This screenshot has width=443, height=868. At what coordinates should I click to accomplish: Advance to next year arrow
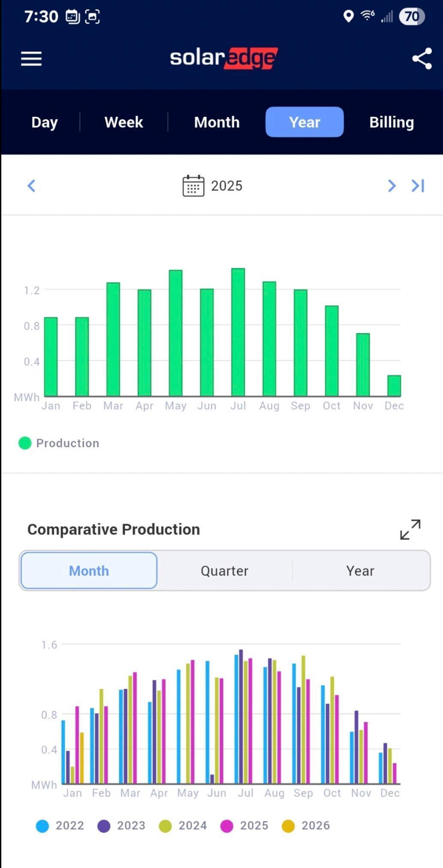point(391,186)
